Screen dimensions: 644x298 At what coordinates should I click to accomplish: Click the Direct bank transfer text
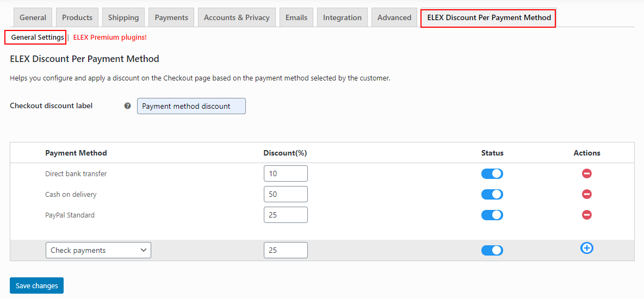coord(76,173)
